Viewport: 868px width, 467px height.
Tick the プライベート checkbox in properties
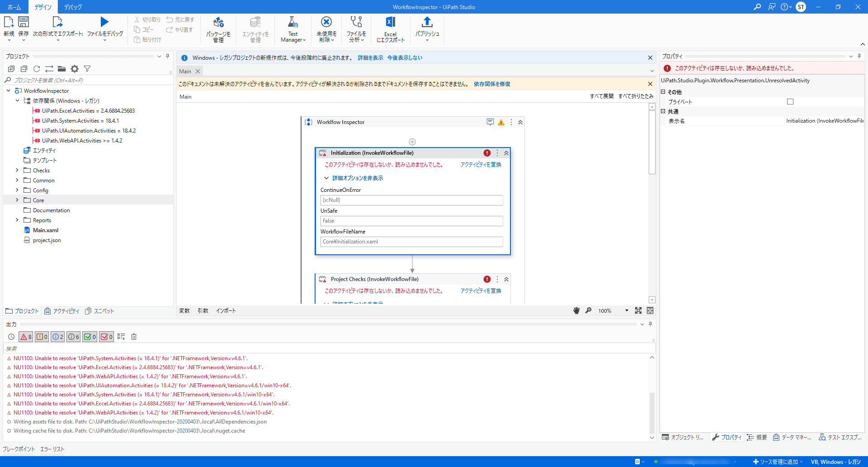point(790,102)
